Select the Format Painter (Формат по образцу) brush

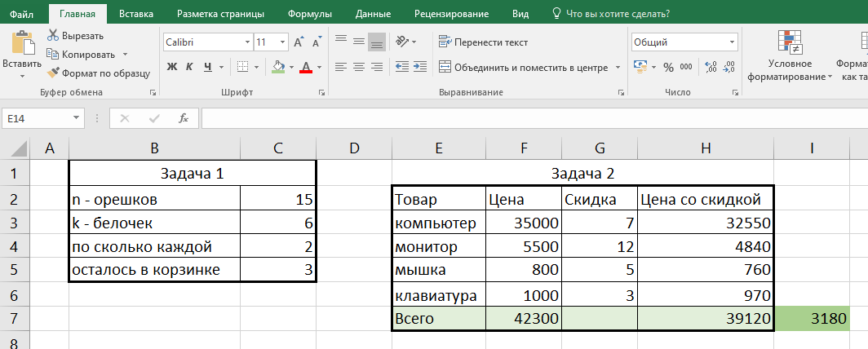tap(54, 73)
